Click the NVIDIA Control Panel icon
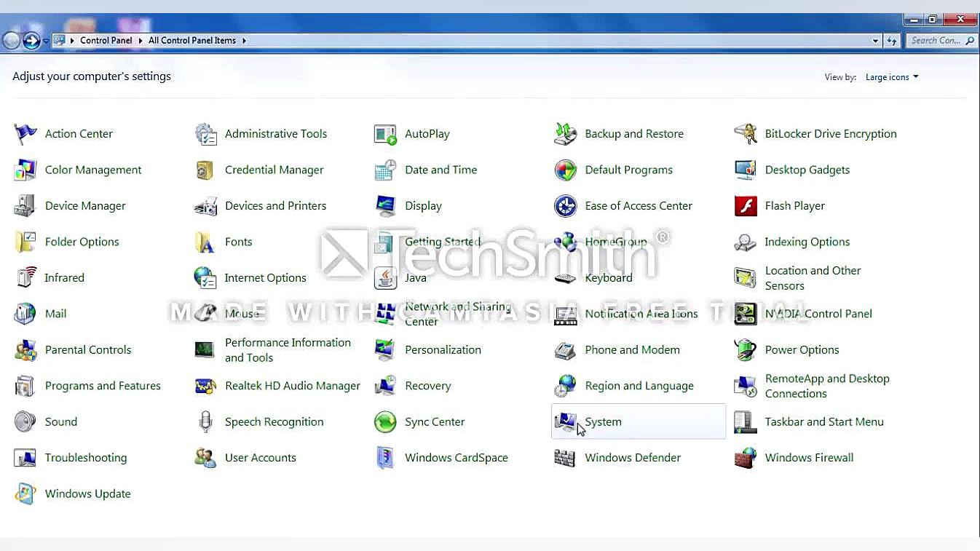 pos(745,314)
